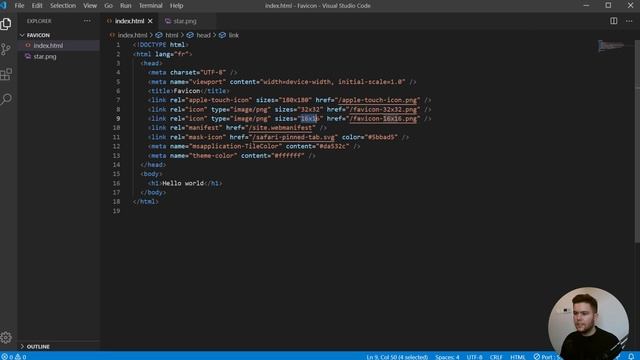Viewport: 640px width, 360px height.
Task: Follow the /favicon-32x32.png href link
Action: tap(383, 109)
